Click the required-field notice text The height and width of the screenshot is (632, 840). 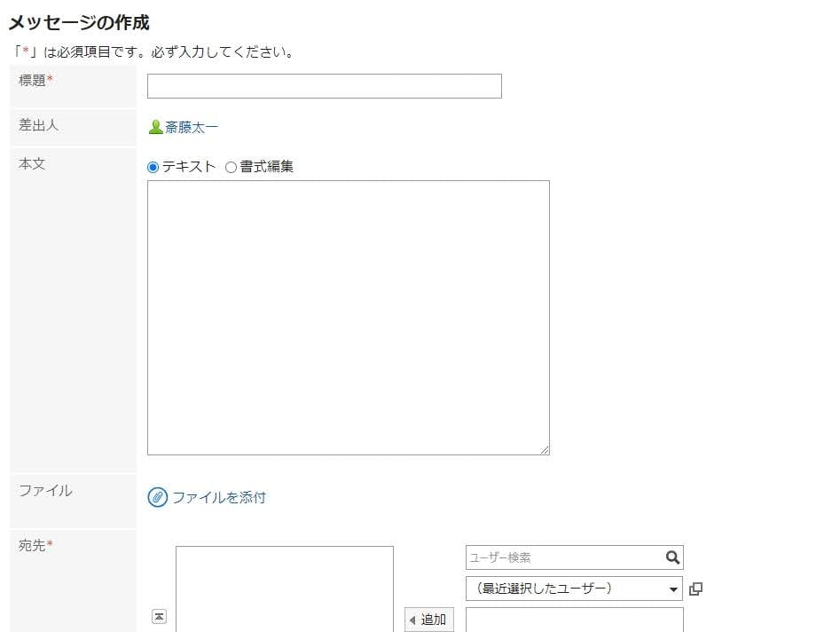point(153,52)
